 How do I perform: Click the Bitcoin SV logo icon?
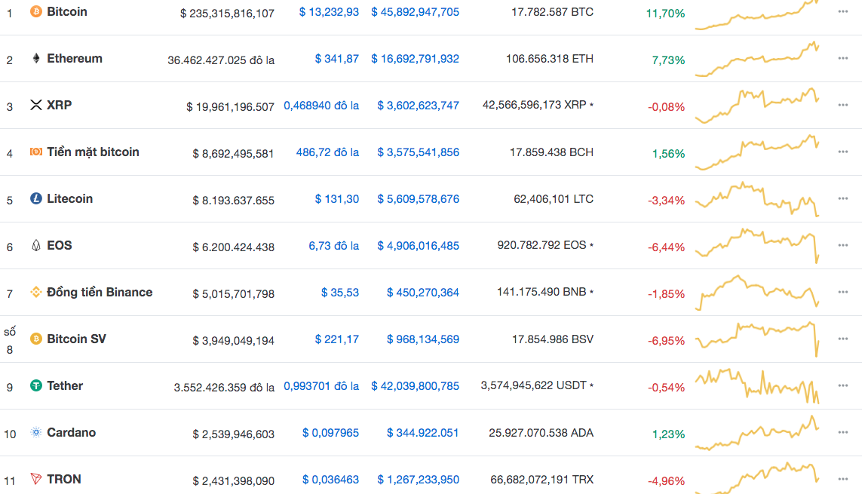tap(36, 339)
